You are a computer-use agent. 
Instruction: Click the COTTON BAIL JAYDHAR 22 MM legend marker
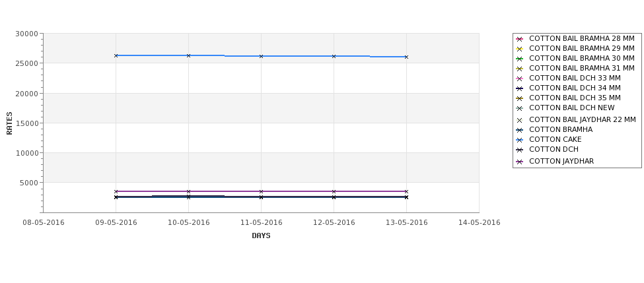(519, 120)
